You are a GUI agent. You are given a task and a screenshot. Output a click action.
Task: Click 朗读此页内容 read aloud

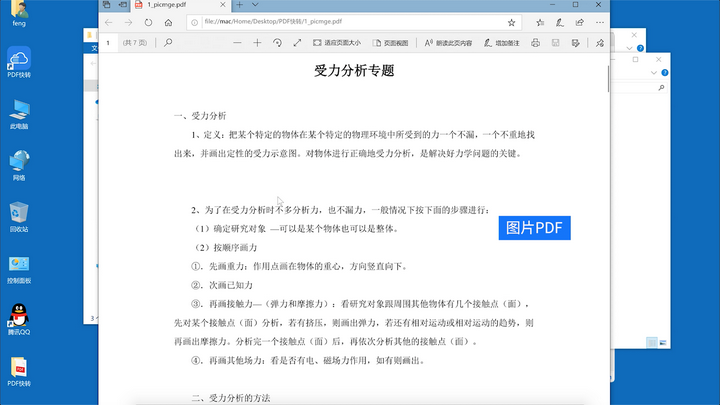point(449,43)
